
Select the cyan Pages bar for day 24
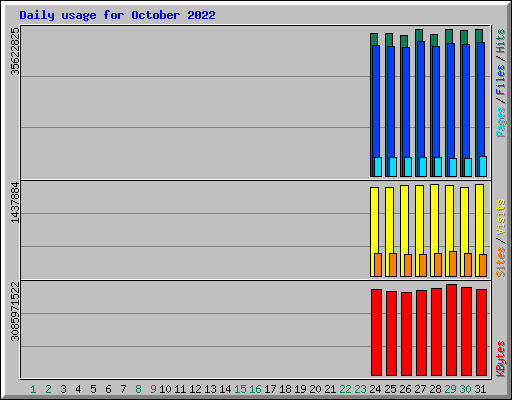[378, 167]
